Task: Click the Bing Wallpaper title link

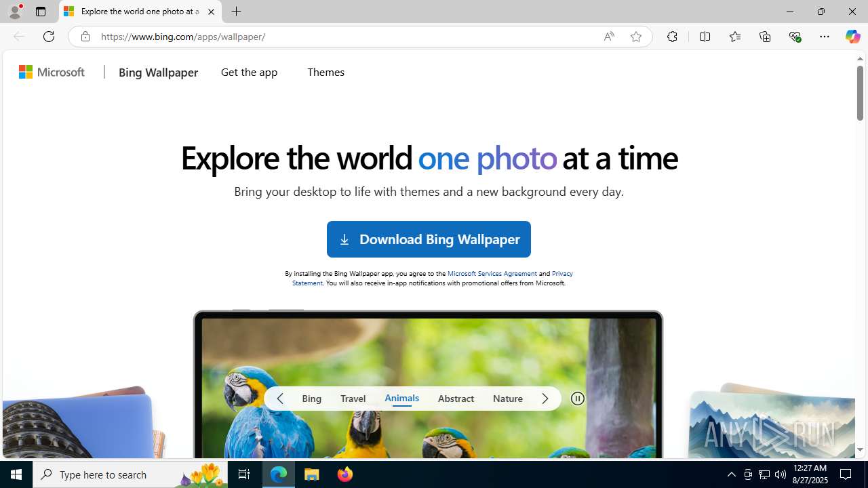Action: click(158, 72)
